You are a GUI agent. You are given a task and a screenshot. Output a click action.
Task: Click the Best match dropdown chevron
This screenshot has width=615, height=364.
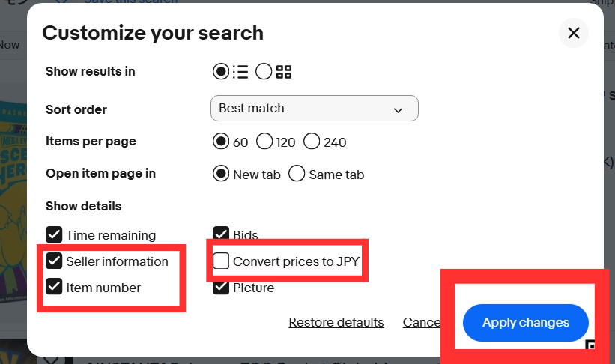click(398, 110)
